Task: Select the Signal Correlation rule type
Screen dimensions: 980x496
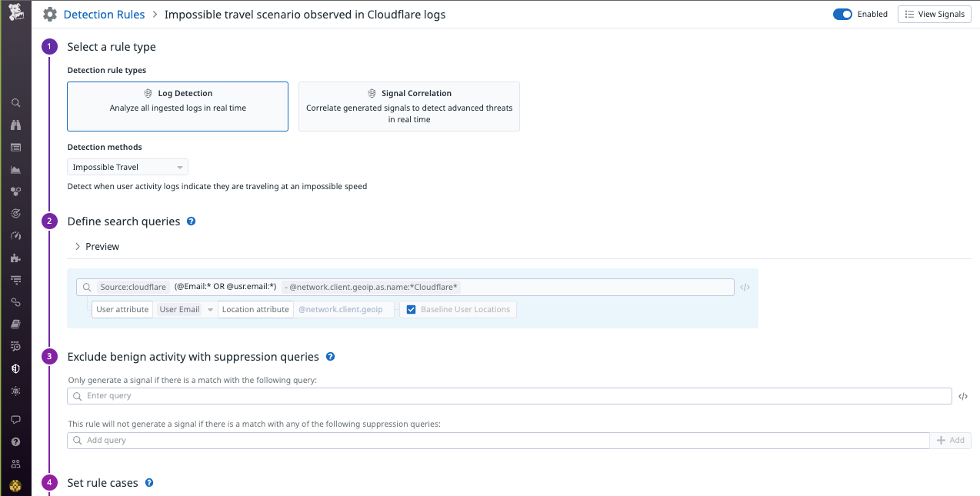Action: 409,106
